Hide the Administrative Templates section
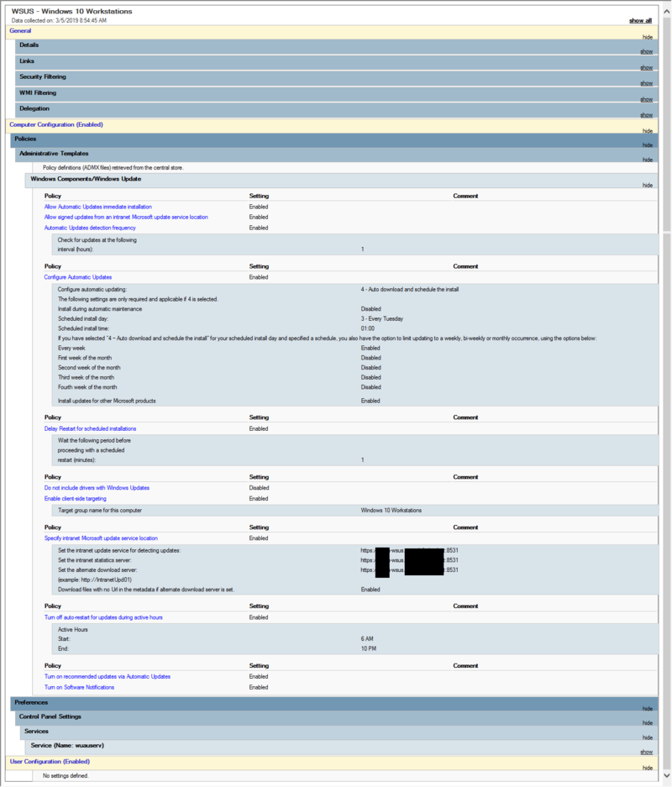672x787 pixels. click(x=647, y=160)
